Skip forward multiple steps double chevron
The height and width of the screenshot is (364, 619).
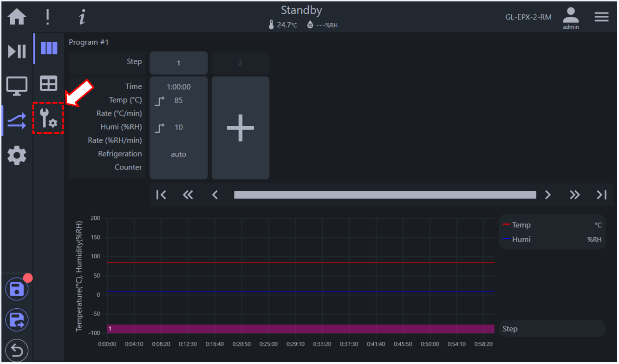point(575,195)
